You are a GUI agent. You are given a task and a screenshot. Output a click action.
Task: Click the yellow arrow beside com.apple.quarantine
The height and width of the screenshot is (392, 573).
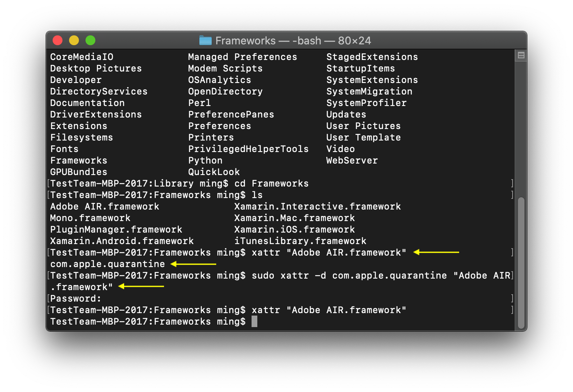click(193, 264)
